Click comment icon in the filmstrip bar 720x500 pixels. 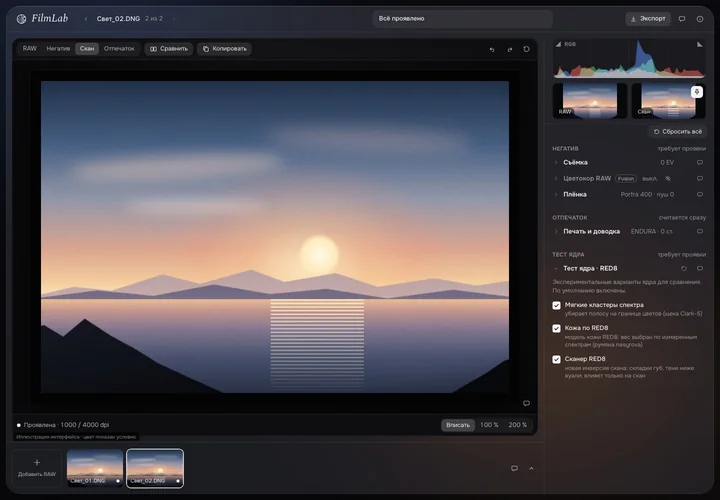pos(514,468)
